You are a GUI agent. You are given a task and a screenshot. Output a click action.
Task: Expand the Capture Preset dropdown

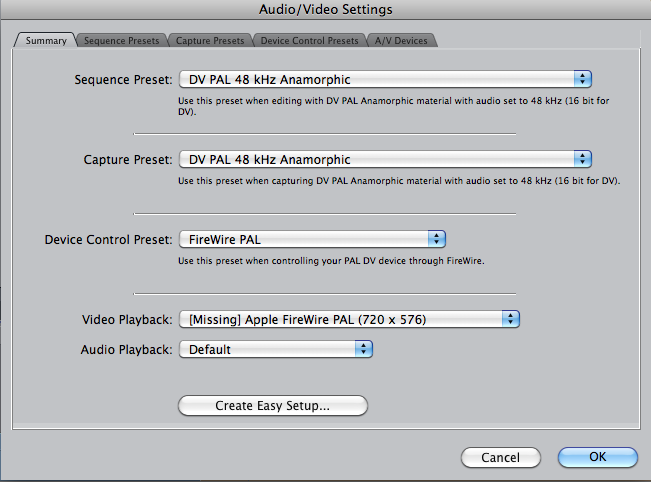pyautogui.click(x=385, y=159)
